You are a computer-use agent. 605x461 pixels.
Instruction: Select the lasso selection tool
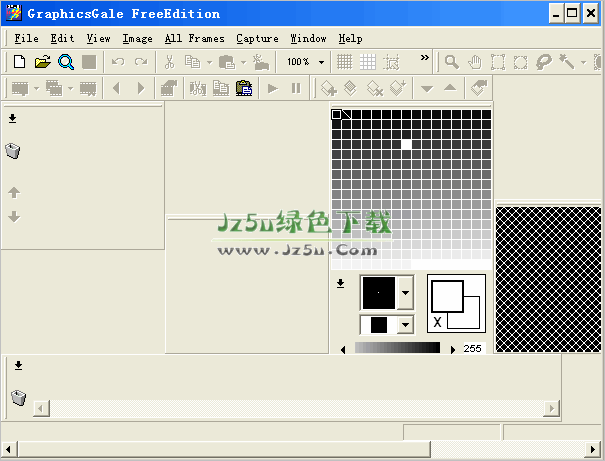(x=544, y=62)
